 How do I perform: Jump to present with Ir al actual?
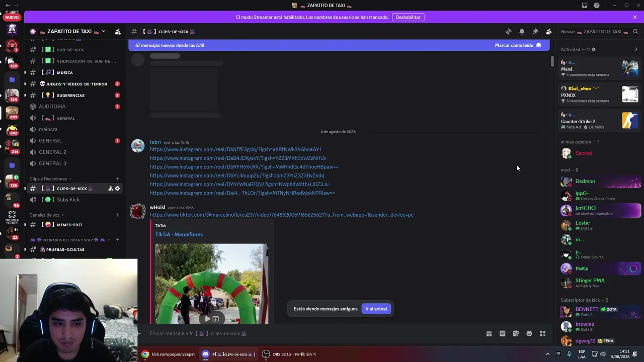376,309
